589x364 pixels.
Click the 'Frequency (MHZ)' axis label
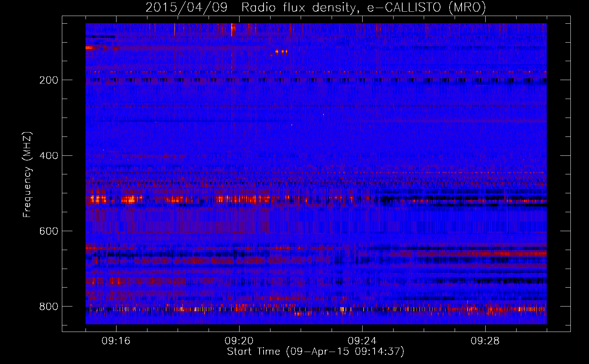(x=27, y=175)
